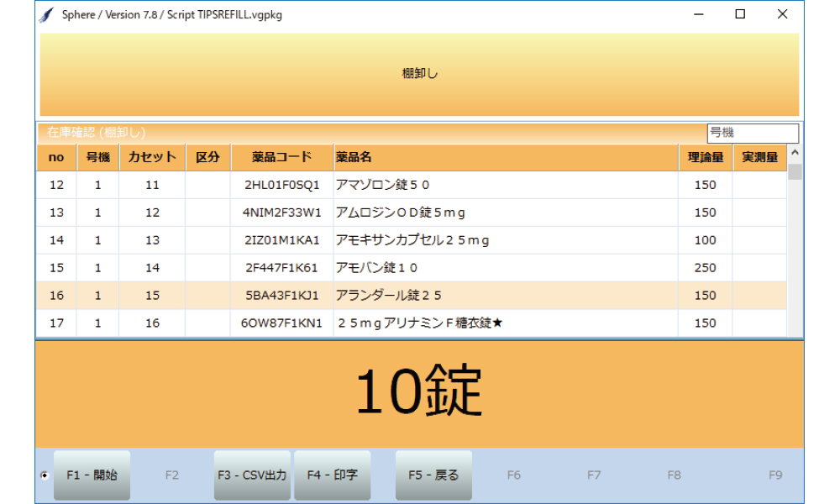
Task: Click the 棚卸し title banner
Action: point(419,75)
